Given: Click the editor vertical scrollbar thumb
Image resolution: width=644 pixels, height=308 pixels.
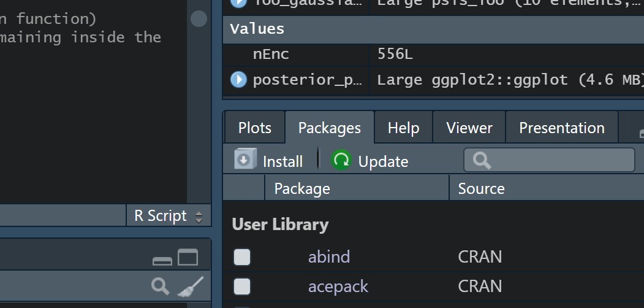Looking at the screenshot, I should point(199,18).
